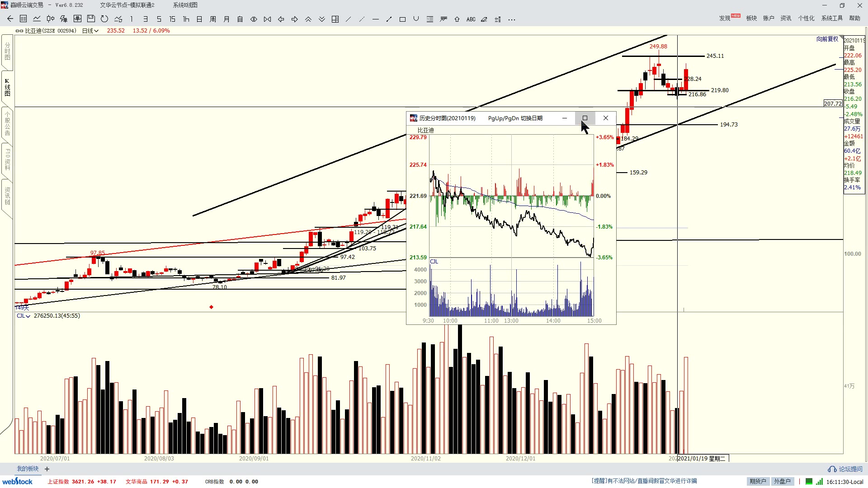
Task: Select the trend line drawing tool
Action: (x=348, y=19)
